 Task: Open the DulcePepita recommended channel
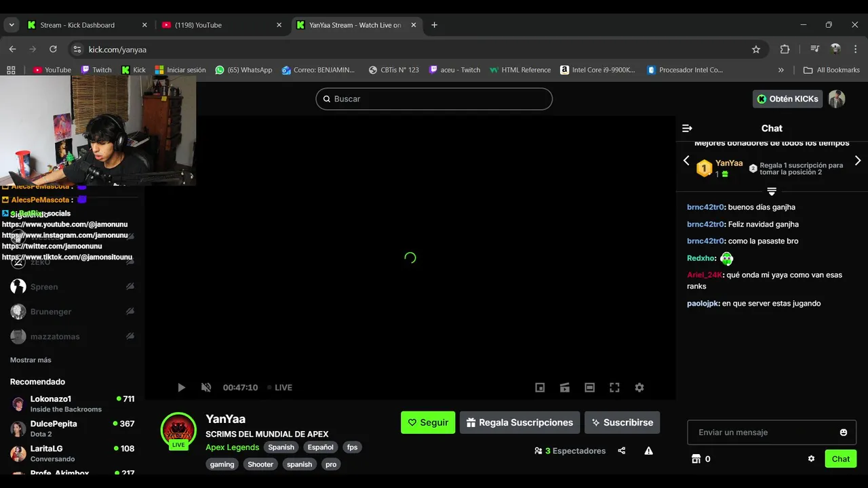[72, 428]
